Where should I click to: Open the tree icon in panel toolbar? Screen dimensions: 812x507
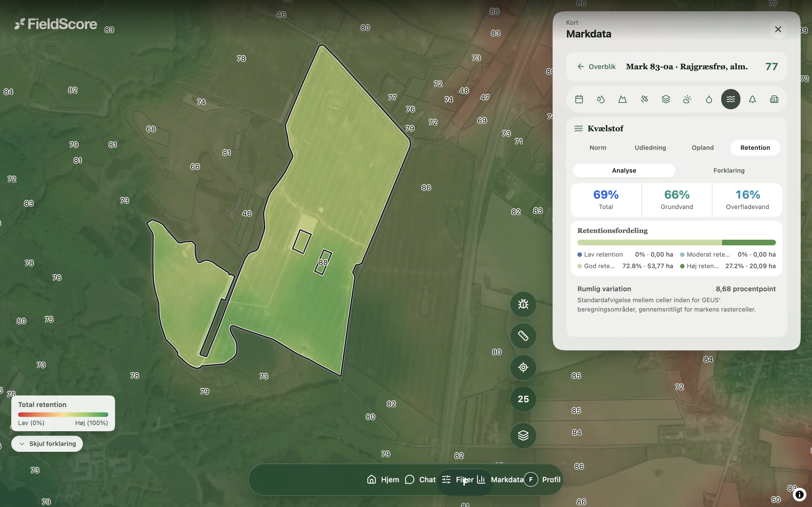(752, 99)
